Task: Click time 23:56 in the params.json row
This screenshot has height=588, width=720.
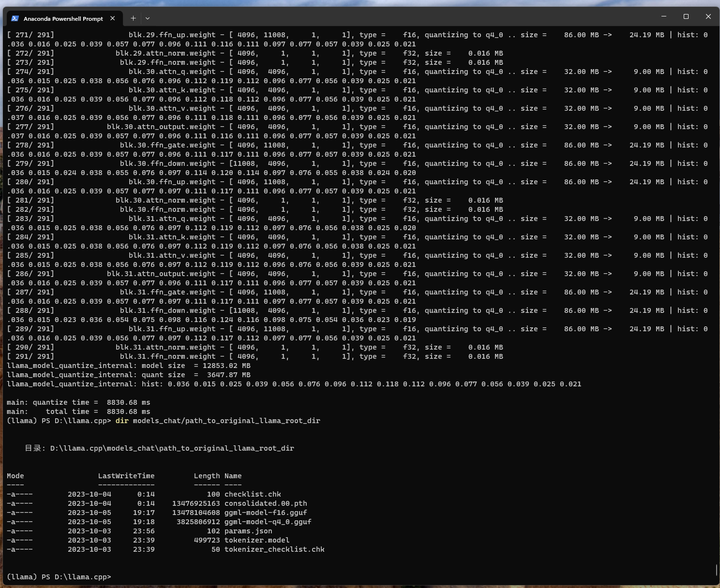Action: [x=144, y=531]
